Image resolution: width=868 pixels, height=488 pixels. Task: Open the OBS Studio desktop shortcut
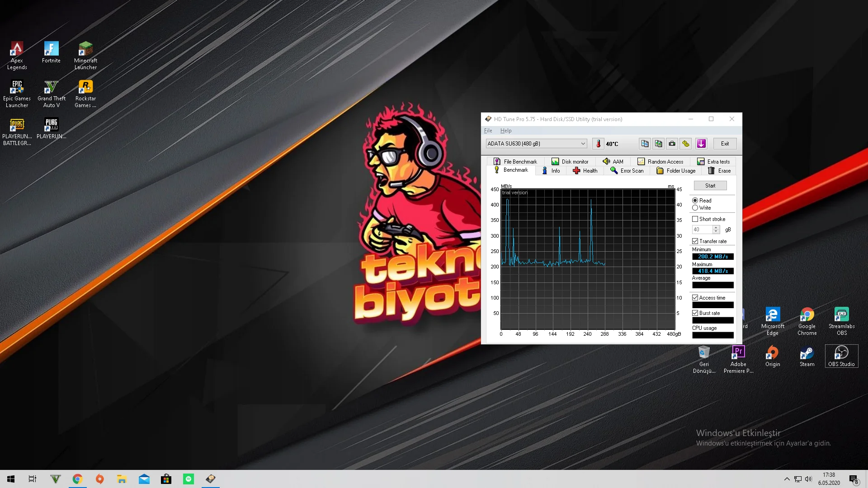[841, 356]
